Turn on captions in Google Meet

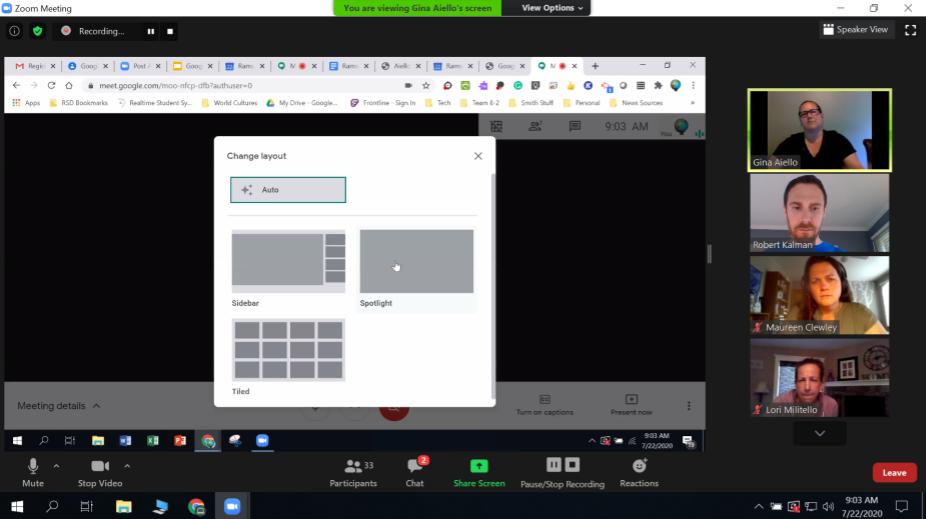pyautogui.click(x=544, y=405)
